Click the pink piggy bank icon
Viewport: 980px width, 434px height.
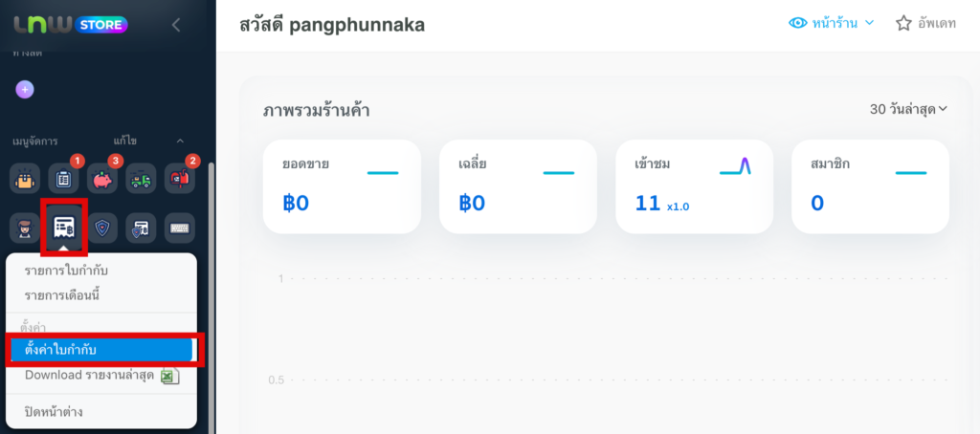tap(102, 178)
